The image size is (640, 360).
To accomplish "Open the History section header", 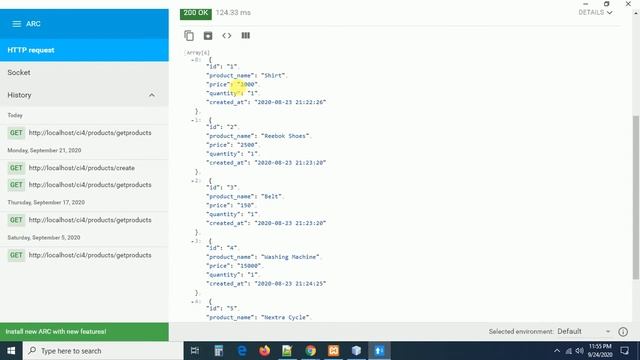I will pos(84,95).
